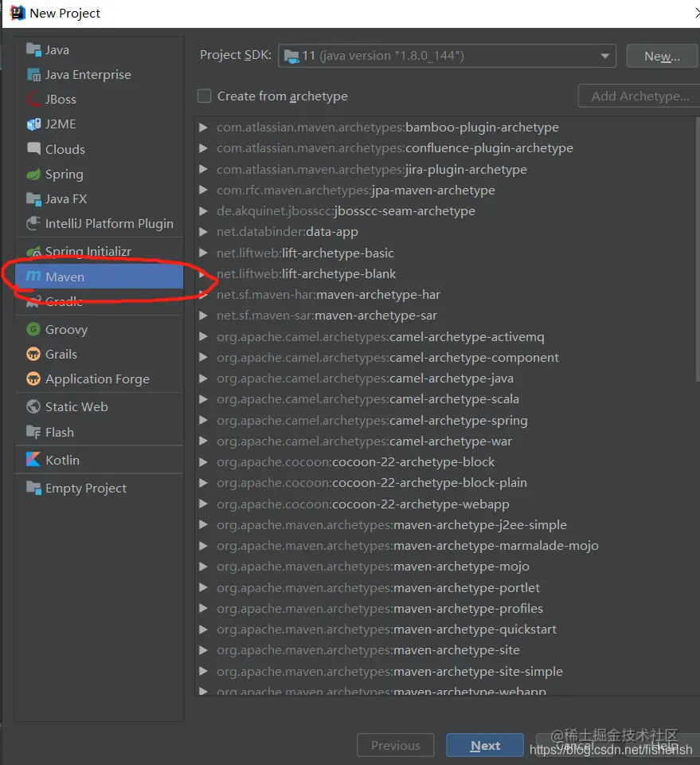Select maven-archetype-profiles archetype
The image size is (700, 765).
380,609
